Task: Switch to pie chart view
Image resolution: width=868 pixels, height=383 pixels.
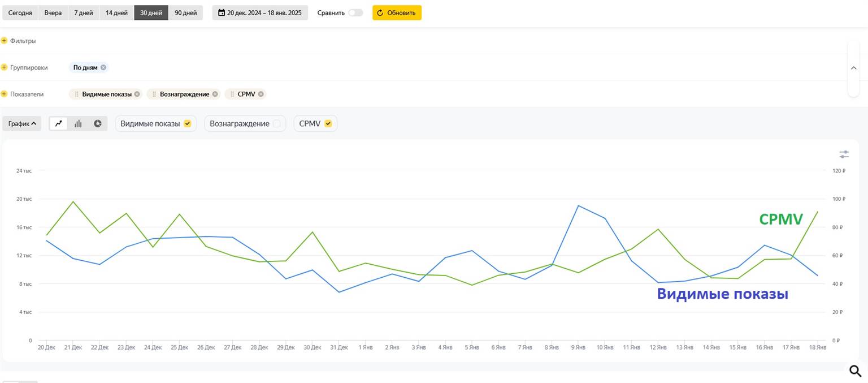Action: [x=97, y=123]
